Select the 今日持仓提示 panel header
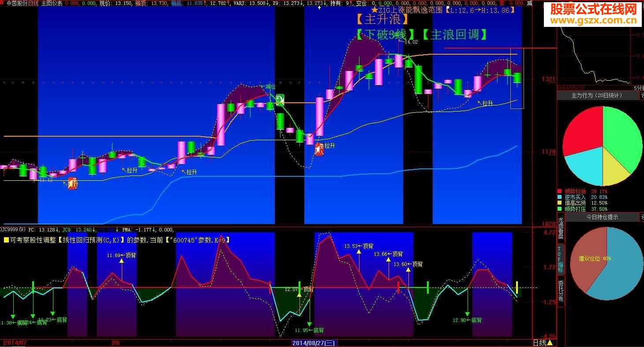This screenshot has width=644, height=347. pos(602,217)
